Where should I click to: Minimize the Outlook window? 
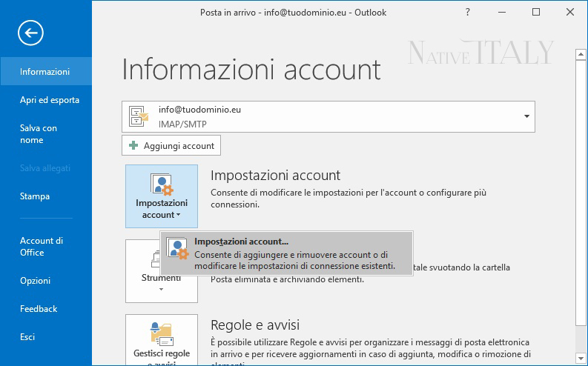pos(502,13)
